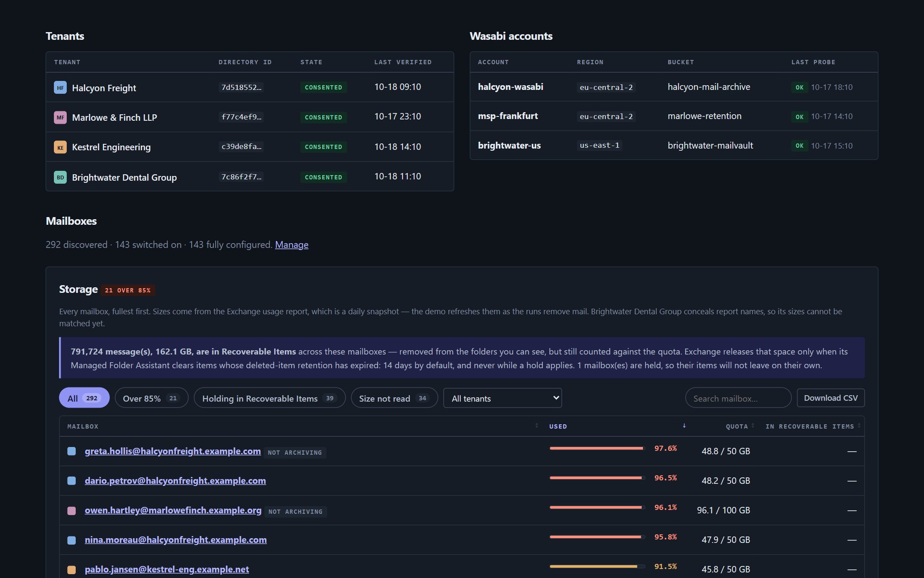This screenshot has width=924, height=578.
Task: Click the pink tenant square beside owen.hartley
Action: click(71, 510)
